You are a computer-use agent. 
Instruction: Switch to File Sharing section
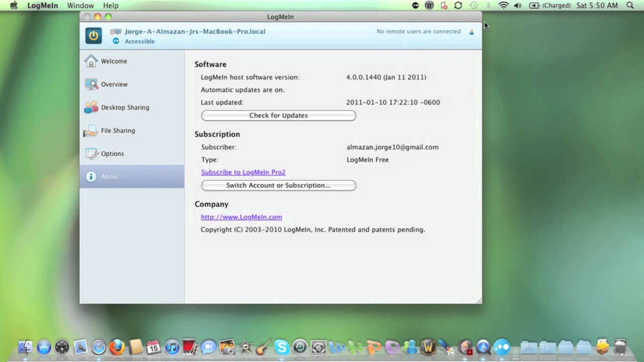point(132,131)
